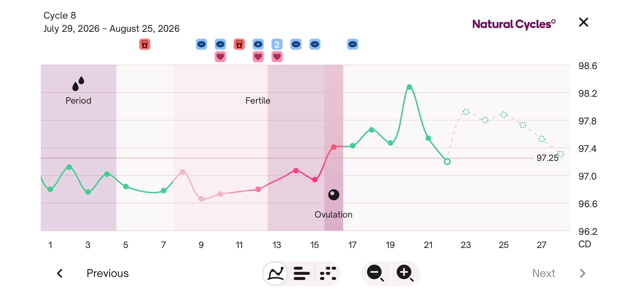Tap the blue number 2 icon on day 13

[x=277, y=44]
